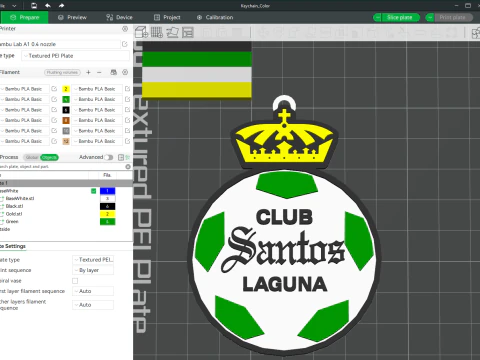This screenshot has width=480, height=360.
Task: Open filament 8 Bambu PLA Basic dropdown
Action: (97, 120)
